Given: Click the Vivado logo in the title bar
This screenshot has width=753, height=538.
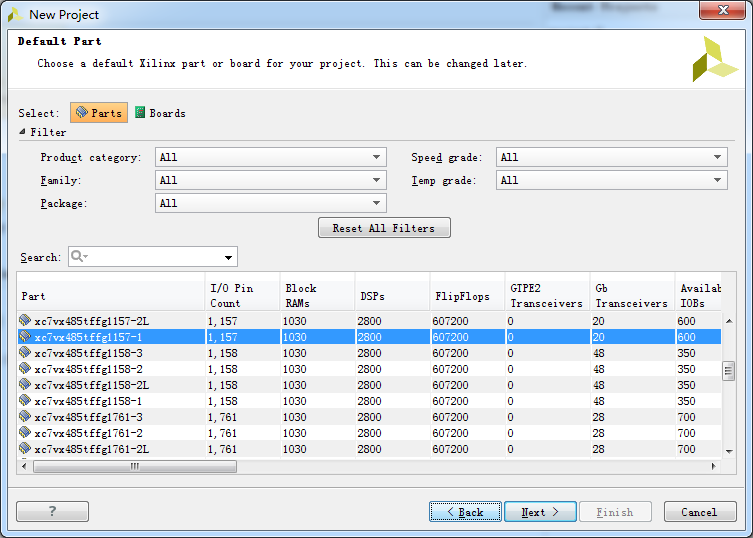Looking at the screenshot, I should click(x=15, y=15).
